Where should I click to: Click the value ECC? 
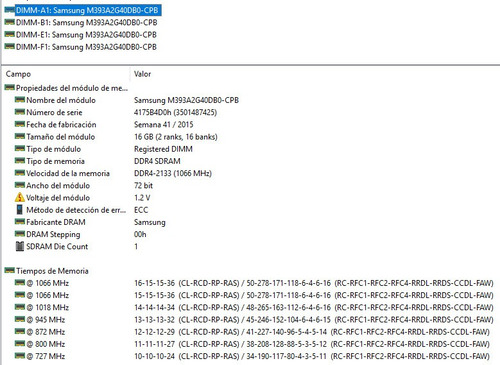tap(141, 210)
